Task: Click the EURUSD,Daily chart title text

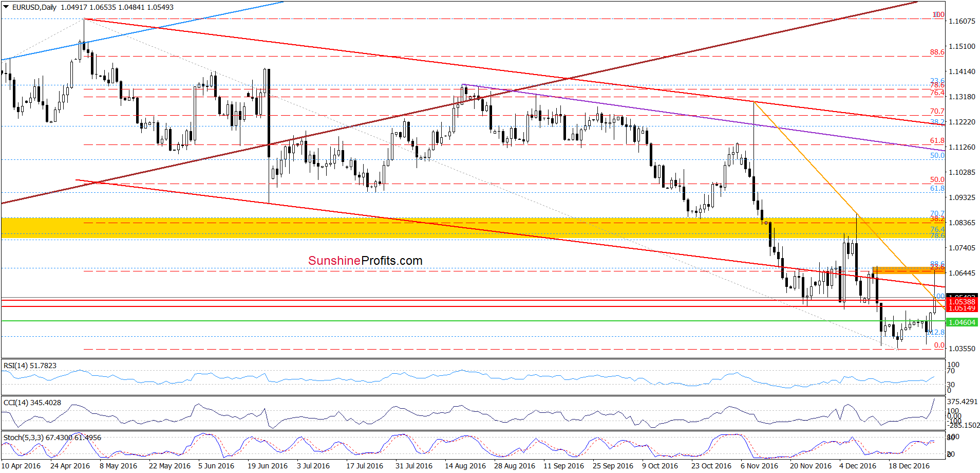Action: (34, 7)
